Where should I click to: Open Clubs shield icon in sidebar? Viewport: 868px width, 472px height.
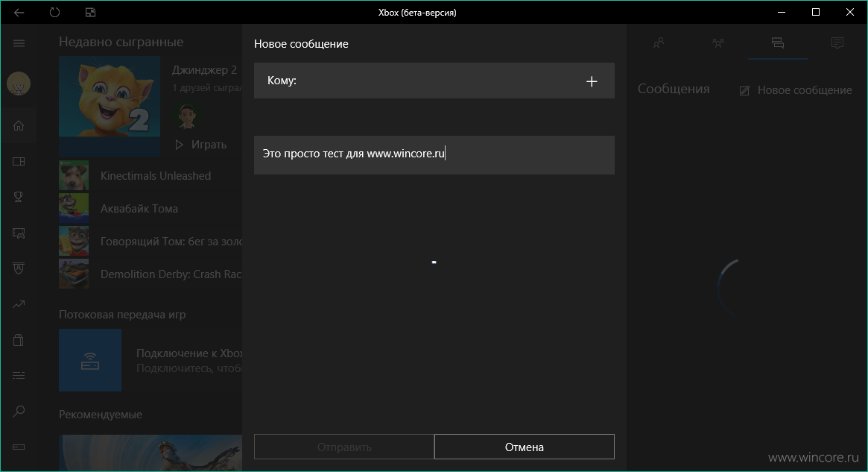pyautogui.click(x=19, y=268)
